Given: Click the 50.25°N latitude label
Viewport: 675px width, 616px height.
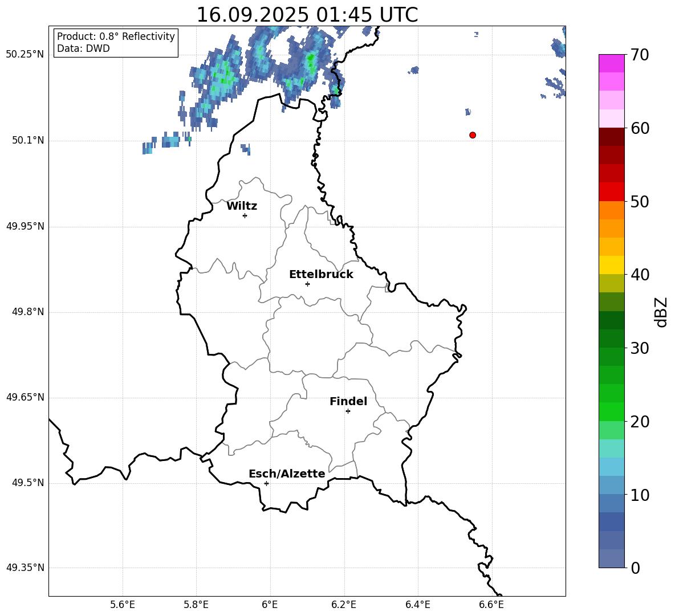Looking at the screenshot, I should click(x=25, y=54).
